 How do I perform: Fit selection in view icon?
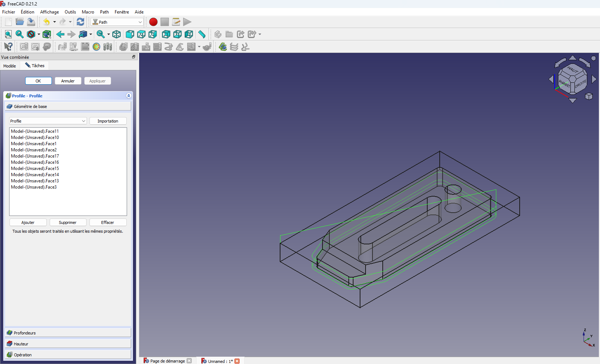click(20, 34)
